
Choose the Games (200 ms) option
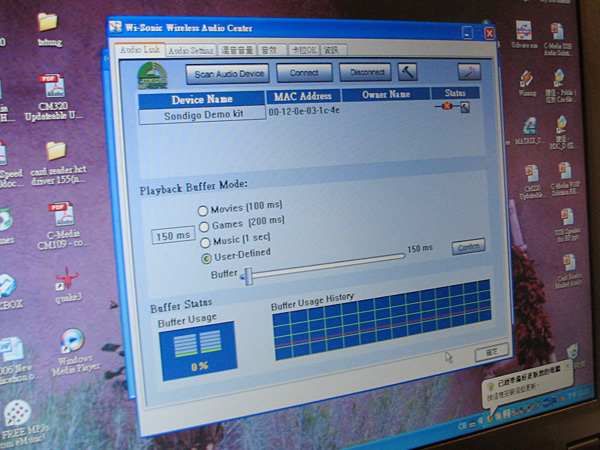(204, 226)
